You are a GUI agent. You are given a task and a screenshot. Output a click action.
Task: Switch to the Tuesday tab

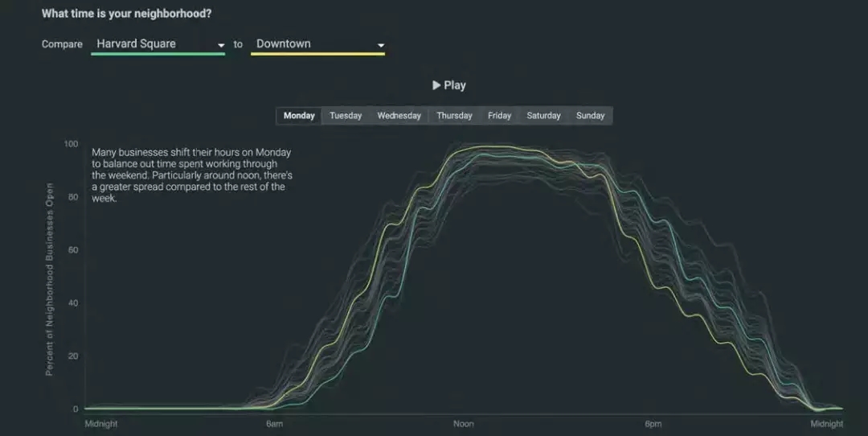click(x=346, y=116)
